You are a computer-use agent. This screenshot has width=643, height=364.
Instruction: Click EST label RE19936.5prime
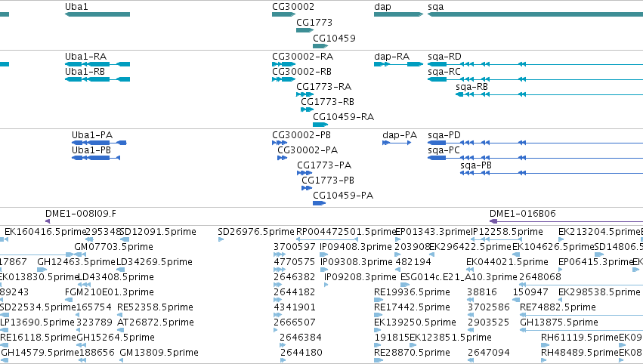412,292
